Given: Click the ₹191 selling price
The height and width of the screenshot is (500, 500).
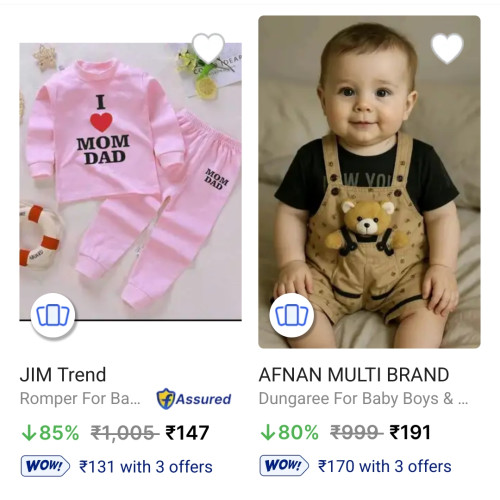Looking at the screenshot, I should [410, 433].
